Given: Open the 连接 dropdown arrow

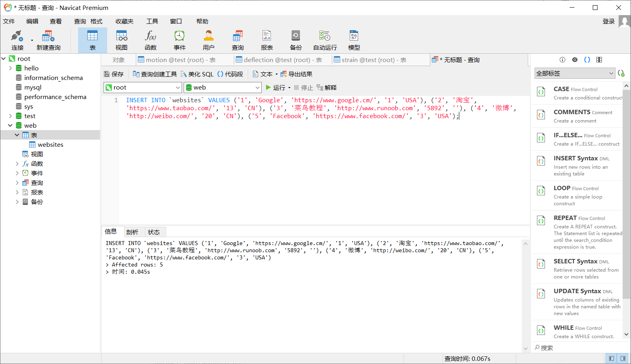Looking at the screenshot, I should pos(32,40).
